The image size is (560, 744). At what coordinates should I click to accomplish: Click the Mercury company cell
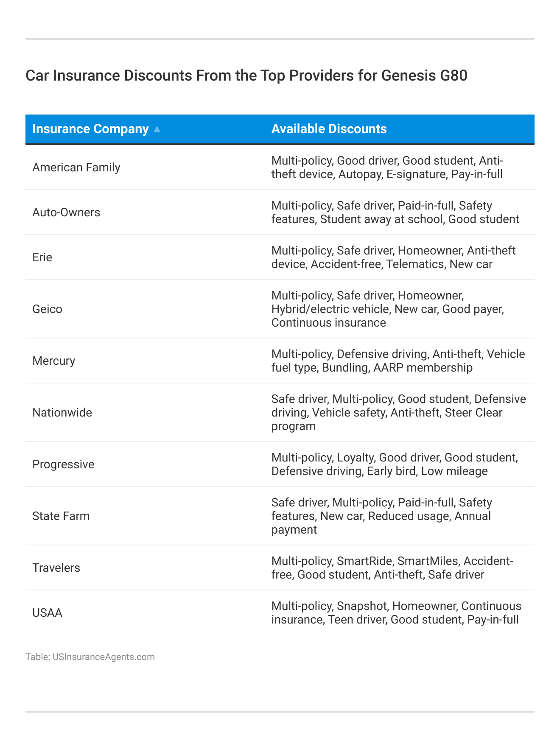[54, 361]
